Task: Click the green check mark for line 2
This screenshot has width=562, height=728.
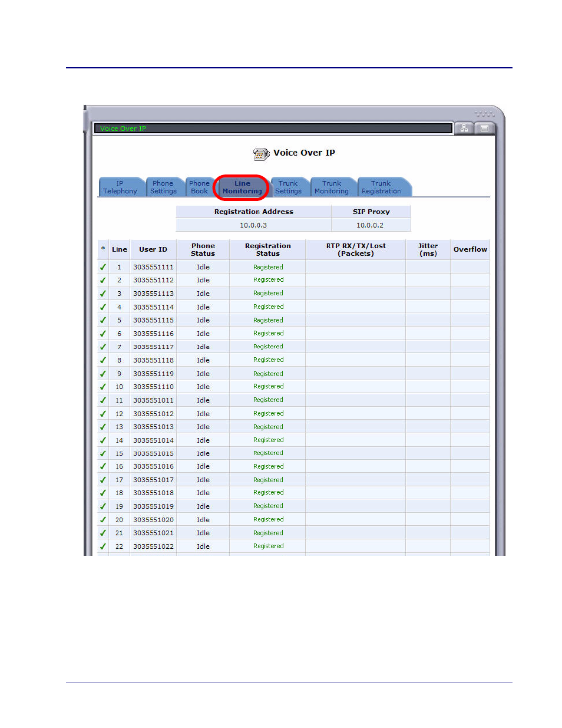Action: 103,280
